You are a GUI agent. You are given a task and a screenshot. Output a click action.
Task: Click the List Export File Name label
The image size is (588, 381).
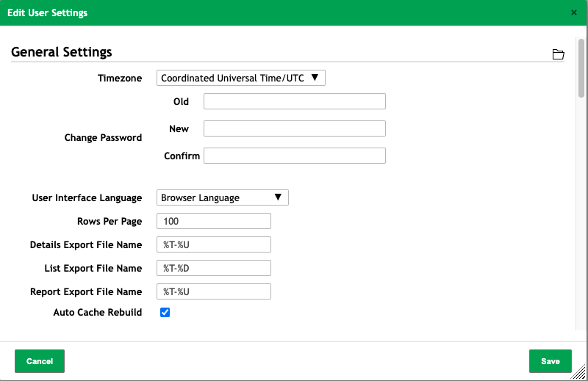point(93,268)
